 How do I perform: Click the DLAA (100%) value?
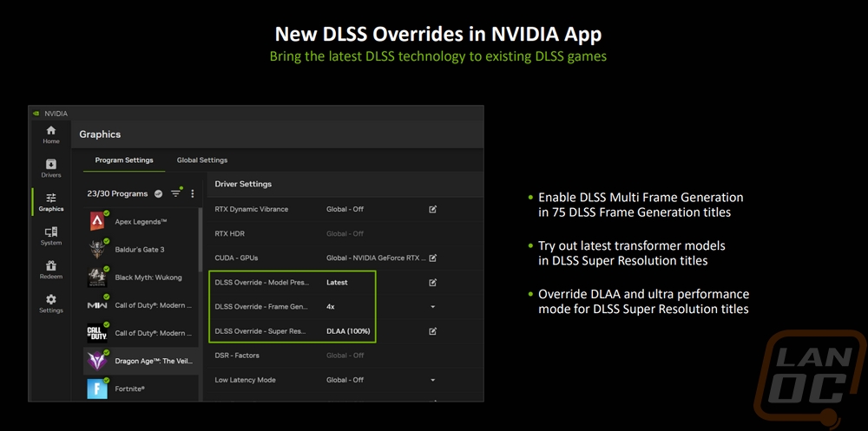[348, 331]
